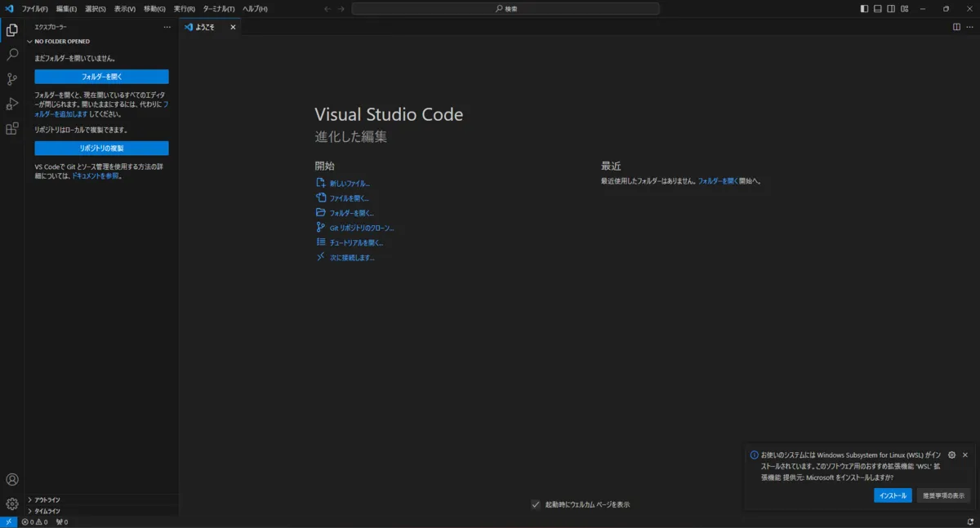Collapse the NO FOLDER OPENED section
Screen dimensions: 980x528
[62, 41]
